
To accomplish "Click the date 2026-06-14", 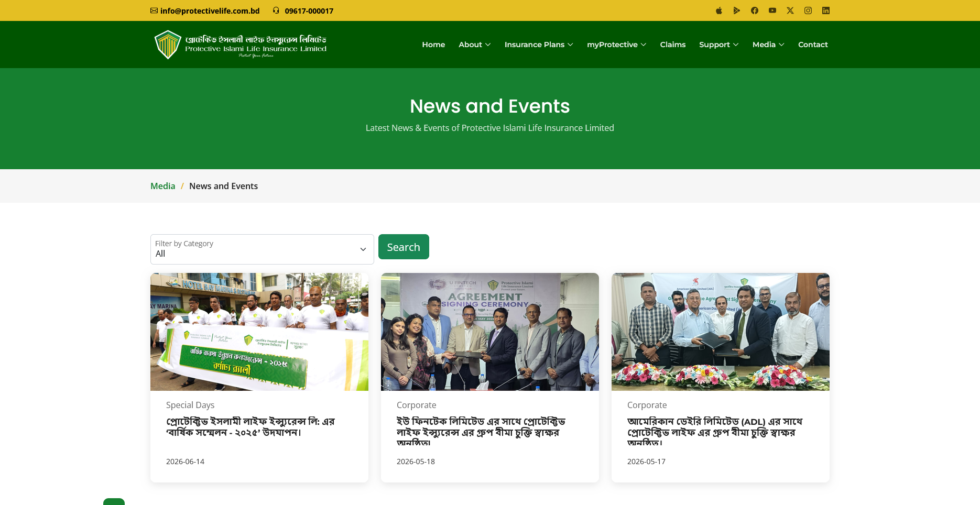I will click(x=185, y=462).
